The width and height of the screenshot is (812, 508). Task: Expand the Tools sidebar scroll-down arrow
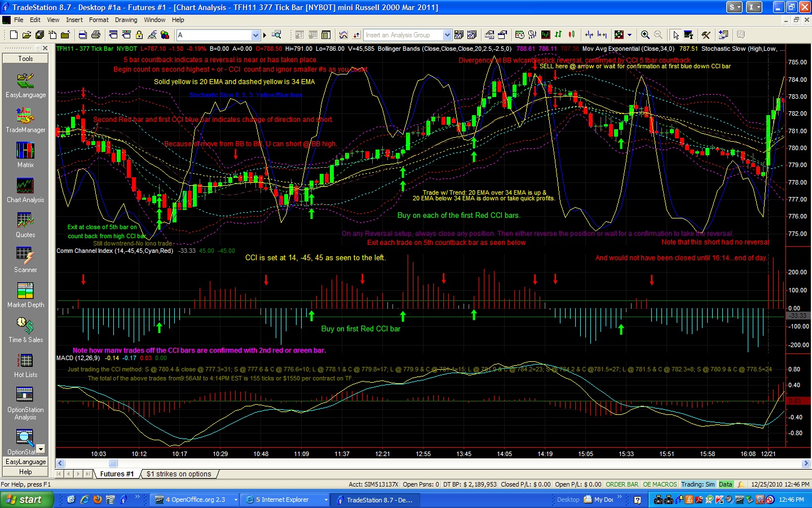click(x=41, y=448)
